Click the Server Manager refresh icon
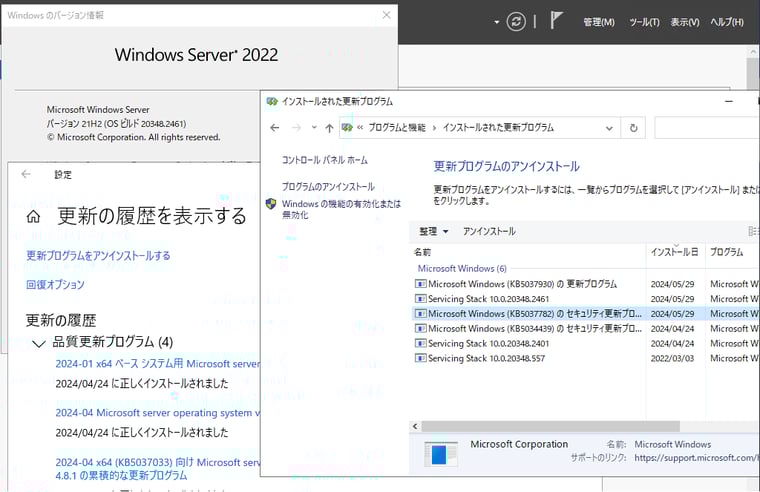This screenshot has width=760, height=492. click(x=516, y=22)
